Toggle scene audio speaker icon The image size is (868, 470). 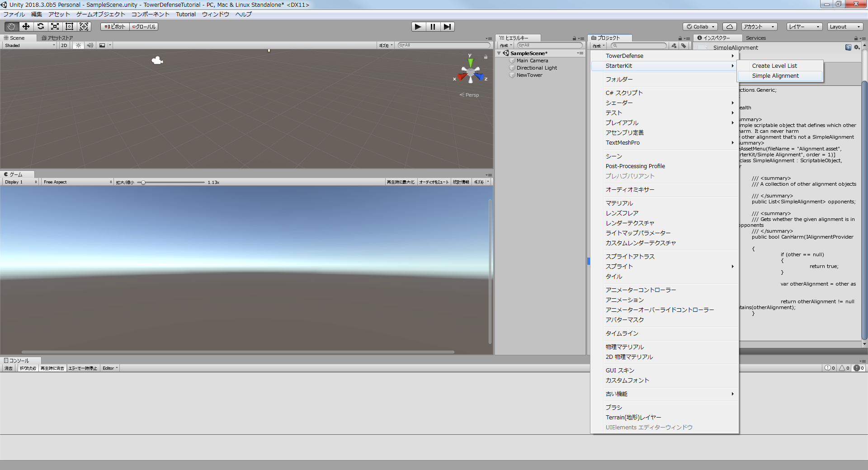tap(90, 45)
